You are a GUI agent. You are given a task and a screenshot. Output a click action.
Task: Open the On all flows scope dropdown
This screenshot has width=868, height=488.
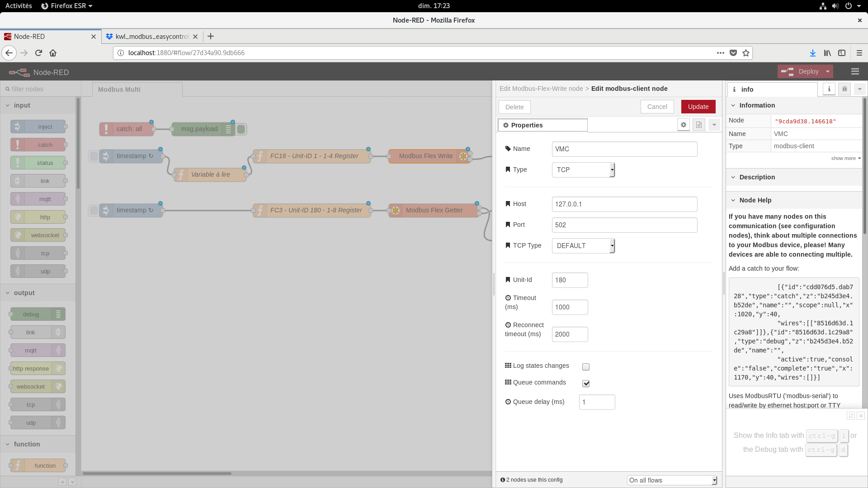[672, 480]
